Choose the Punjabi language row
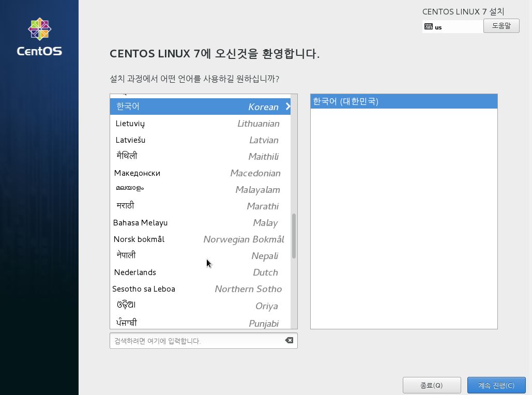This screenshot has width=532, height=395. point(200,323)
